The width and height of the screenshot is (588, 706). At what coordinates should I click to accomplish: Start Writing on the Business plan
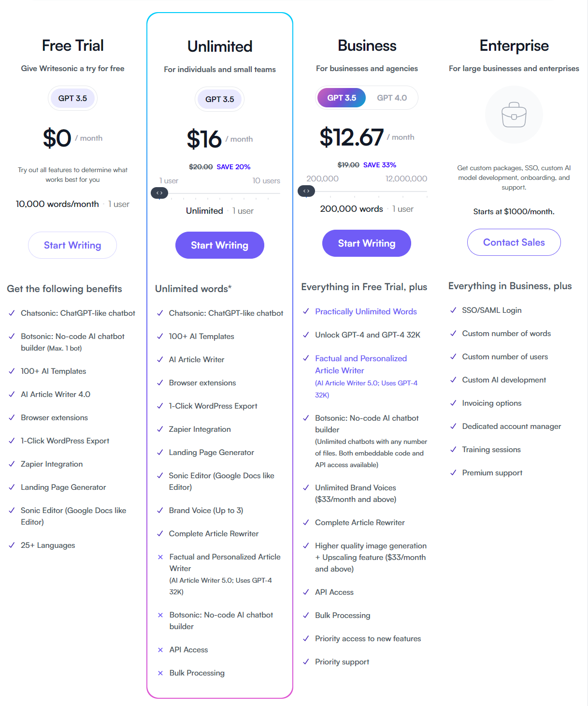(366, 243)
